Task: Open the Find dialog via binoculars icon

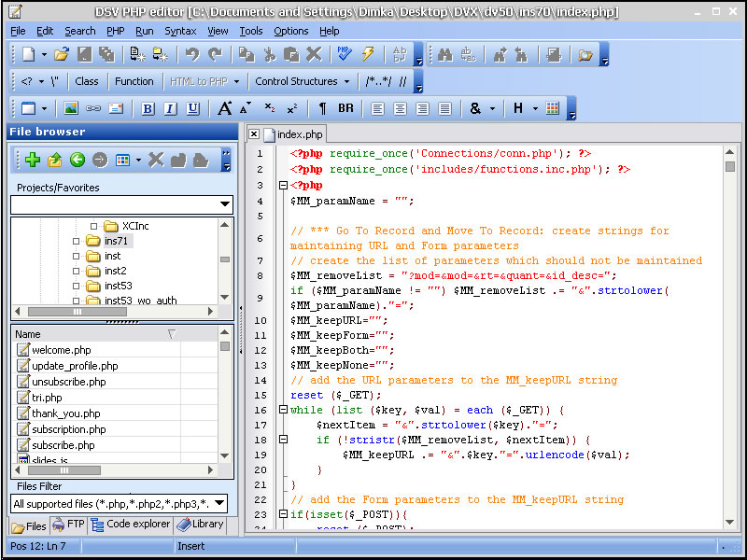Action: [445, 55]
